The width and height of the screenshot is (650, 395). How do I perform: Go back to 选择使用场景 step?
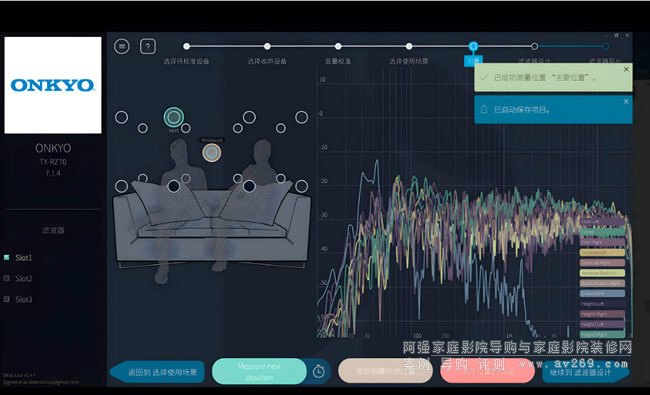(158, 372)
